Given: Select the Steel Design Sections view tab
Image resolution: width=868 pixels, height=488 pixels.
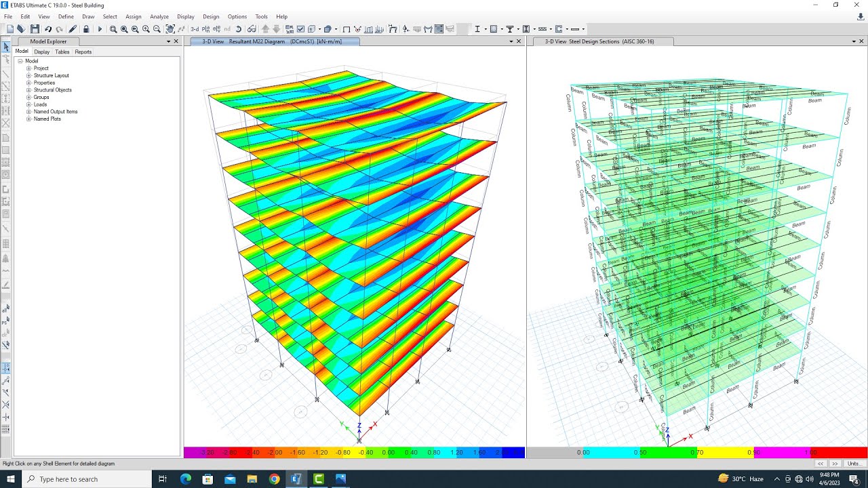Looking at the screenshot, I should click(x=602, y=41).
